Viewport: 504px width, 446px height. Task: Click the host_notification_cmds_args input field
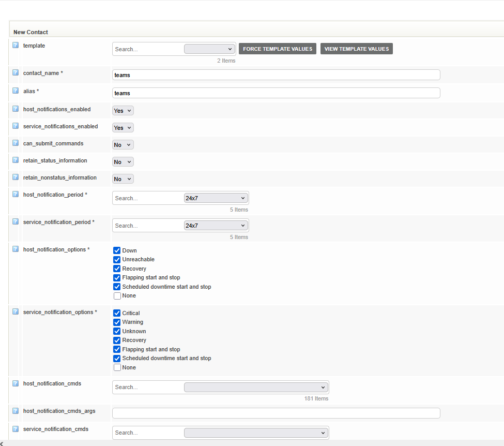[276, 413]
